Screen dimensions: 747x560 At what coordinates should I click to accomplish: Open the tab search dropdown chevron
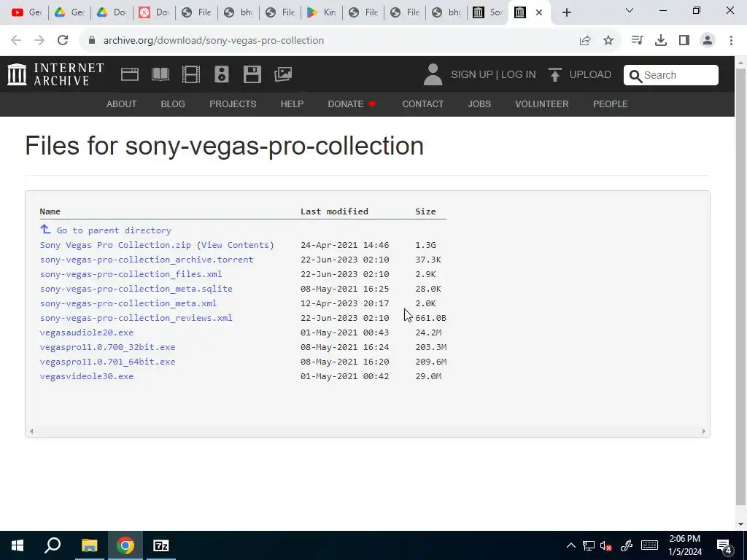[x=630, y=10]
